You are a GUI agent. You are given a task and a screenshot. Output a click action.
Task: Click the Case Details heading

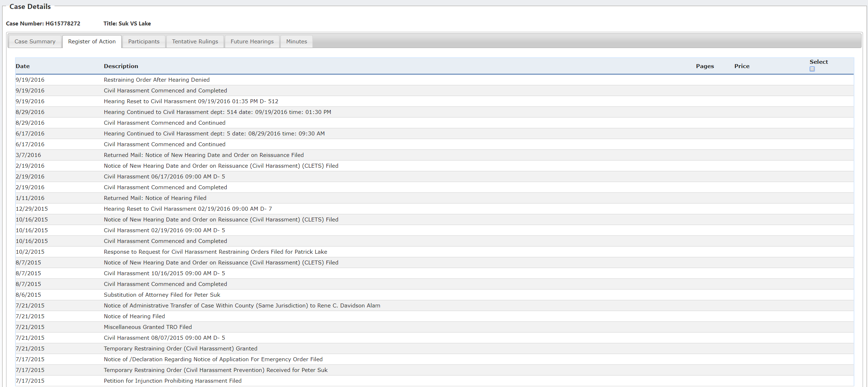[30, 6]
